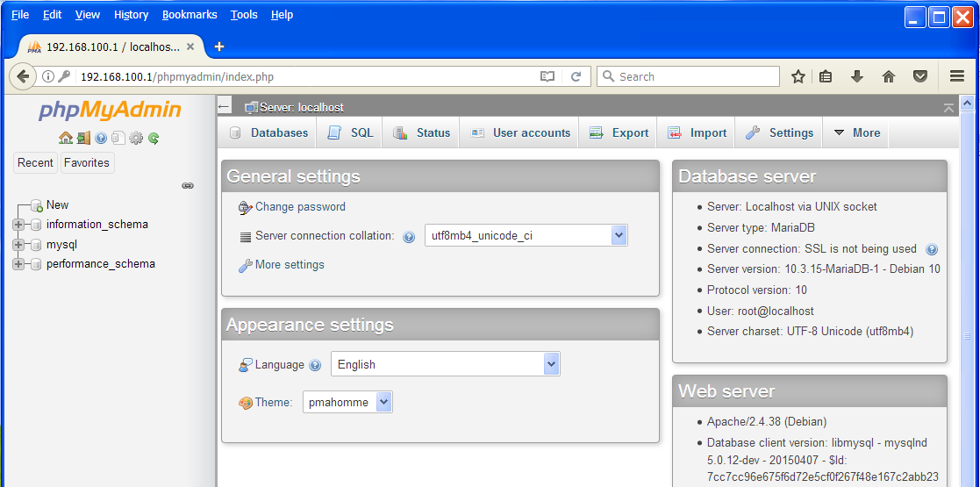Click the Recent button in sidebar
This screenshot has height=487, width=980.
[36, 162]
